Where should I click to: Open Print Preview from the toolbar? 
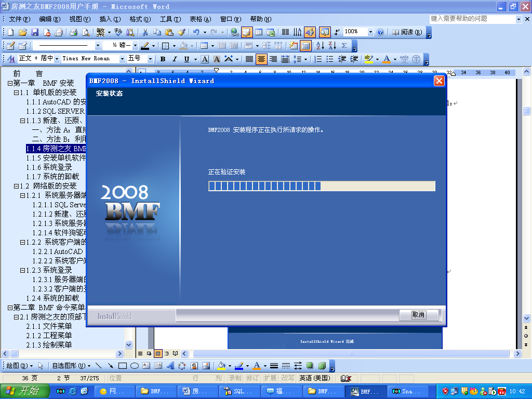(86, 32)
